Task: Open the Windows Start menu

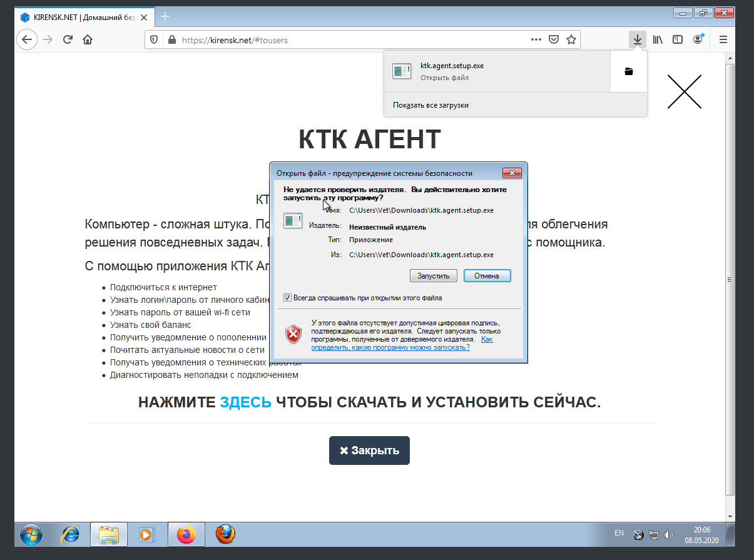Action: [31, 534]
